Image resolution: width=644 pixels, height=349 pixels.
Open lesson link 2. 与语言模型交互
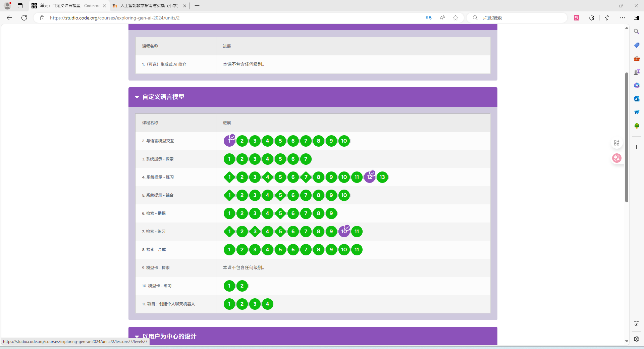[x=158, y=141]
